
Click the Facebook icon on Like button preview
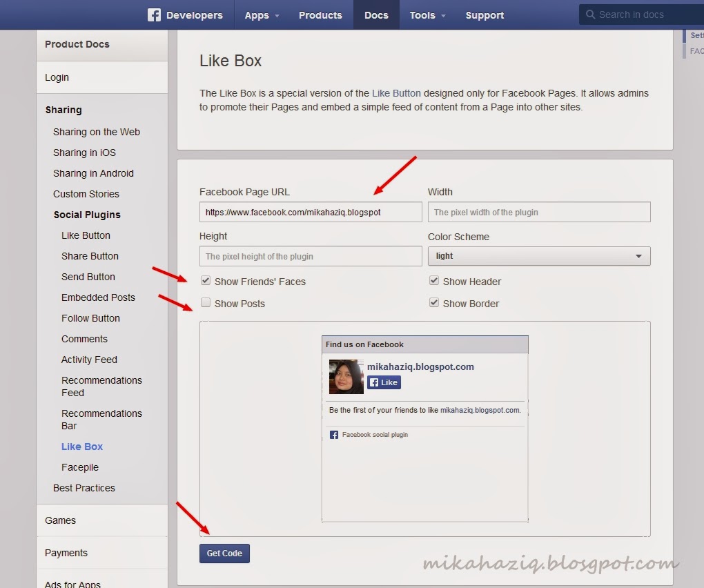click(374, 382)
